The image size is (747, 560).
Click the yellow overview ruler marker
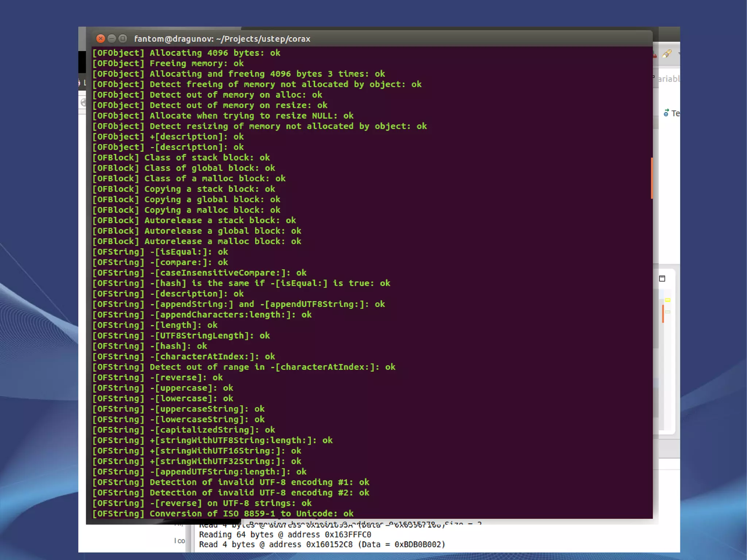[668, 300]
